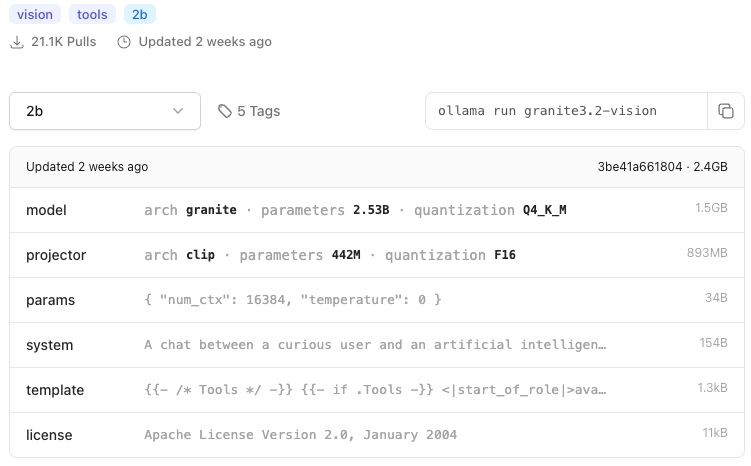Click the 1.5GB model size
Screen dimensions: 751x466
(711, 208)
